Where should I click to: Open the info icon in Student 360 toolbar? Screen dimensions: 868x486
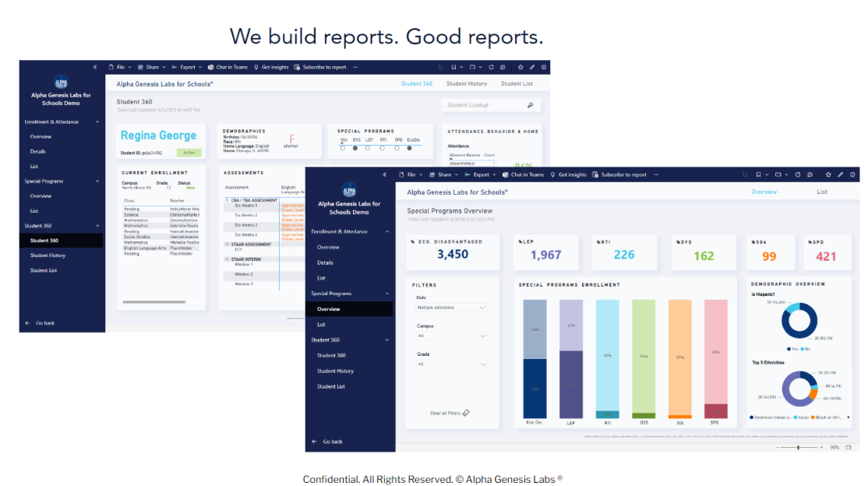click(x=544, y=67)
